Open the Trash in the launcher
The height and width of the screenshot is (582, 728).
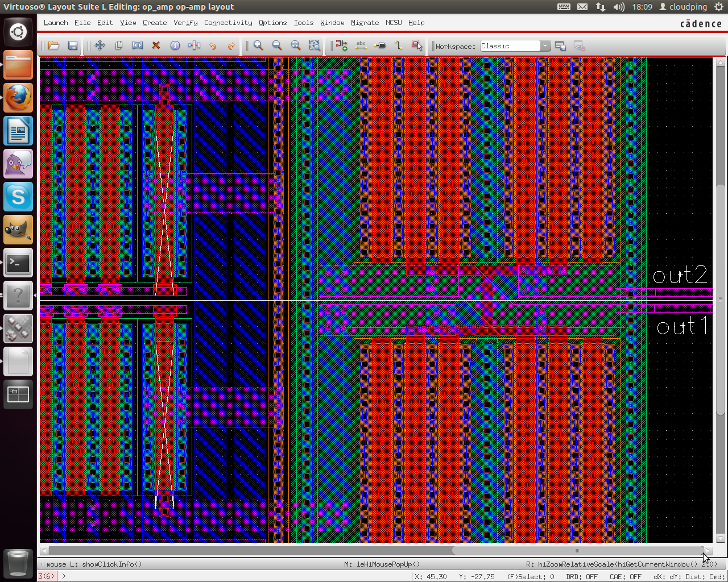[x=18, y=563]
